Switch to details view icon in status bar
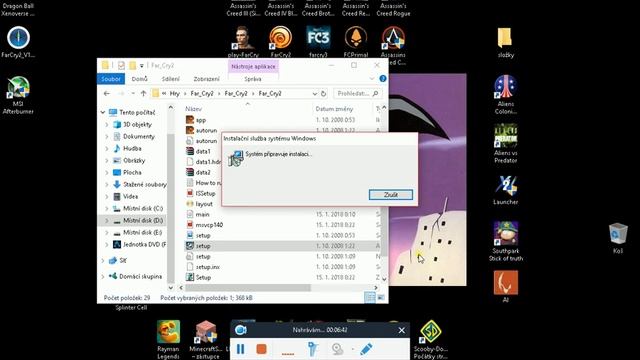This screenshot has height=360, width=640. [x=369, y=298]
